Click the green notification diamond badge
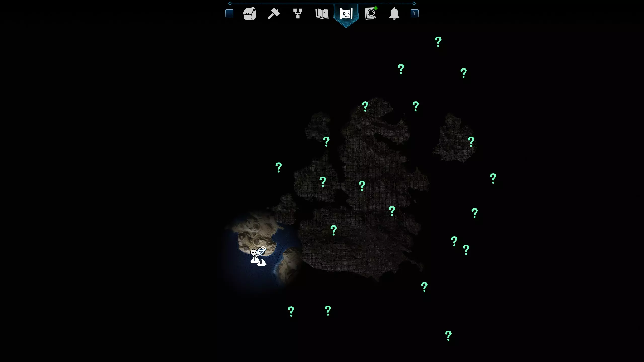The height and width of the screenshot is (362, 644). coord(376,8)
